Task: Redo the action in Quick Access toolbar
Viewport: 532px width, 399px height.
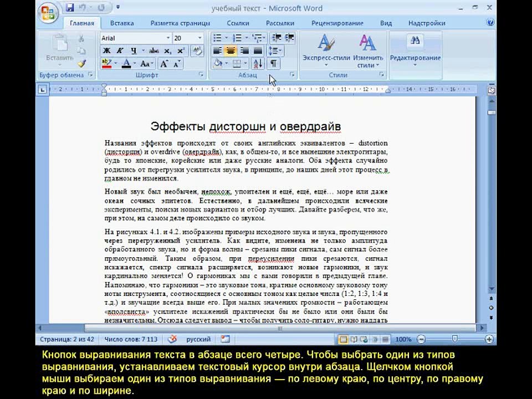Action: [101, 7]
